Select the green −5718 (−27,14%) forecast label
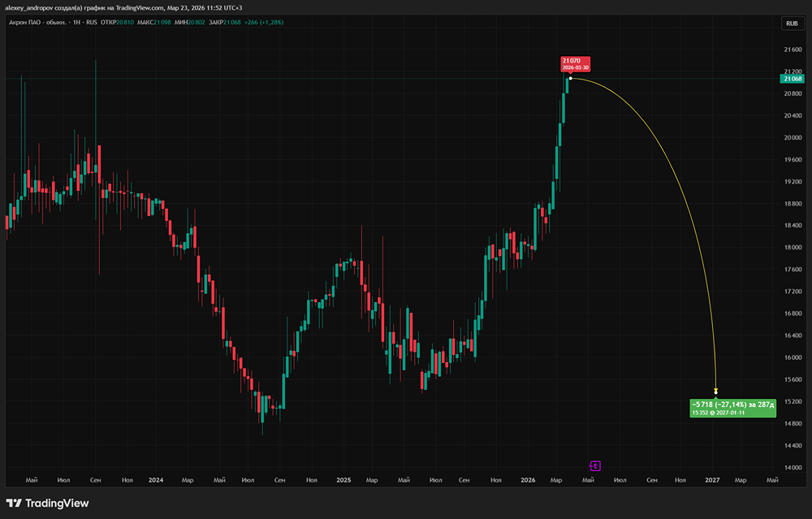 click(x=732, y=409)
